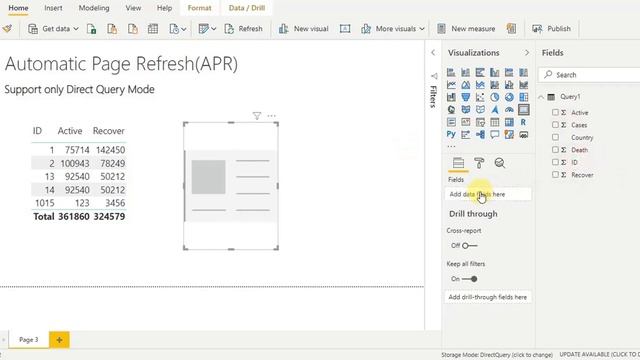
Task: Pick the Treemap visualization
Action: [x=524, y=97]
